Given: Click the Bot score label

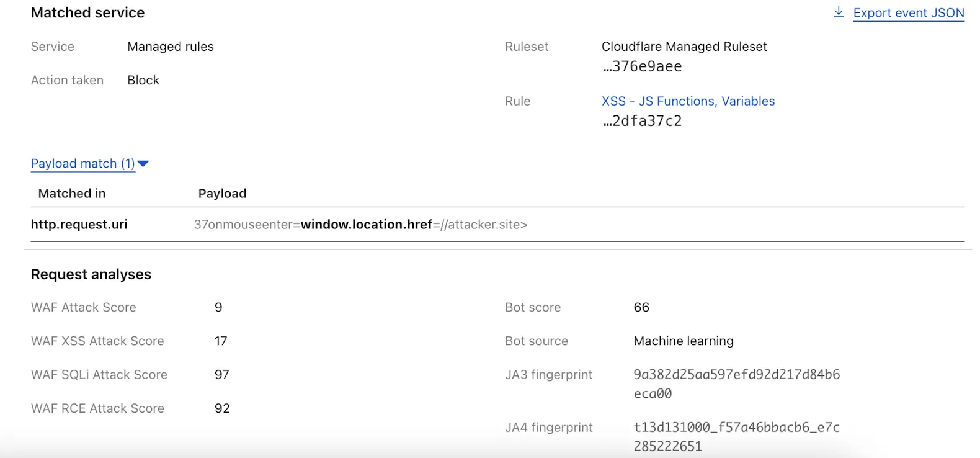Looking at the screenshot, I should coord(533,307).
